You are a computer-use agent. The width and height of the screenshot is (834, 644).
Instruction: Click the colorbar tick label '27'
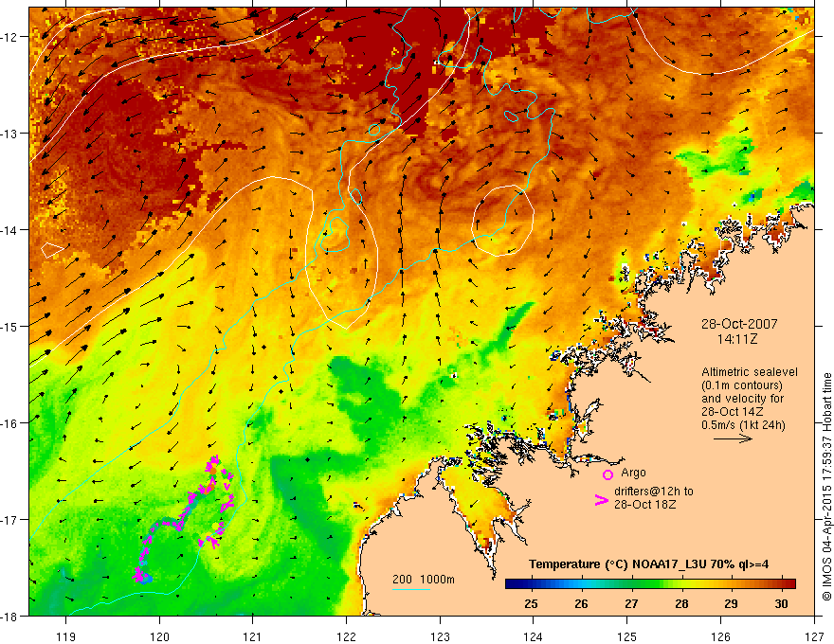631,603
